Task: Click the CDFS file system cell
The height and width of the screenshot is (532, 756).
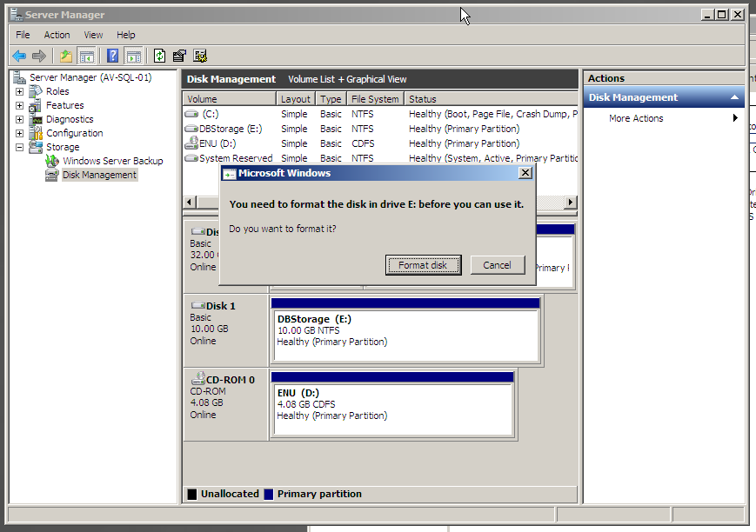Action: pyautogui.click(x=363, y=143)
